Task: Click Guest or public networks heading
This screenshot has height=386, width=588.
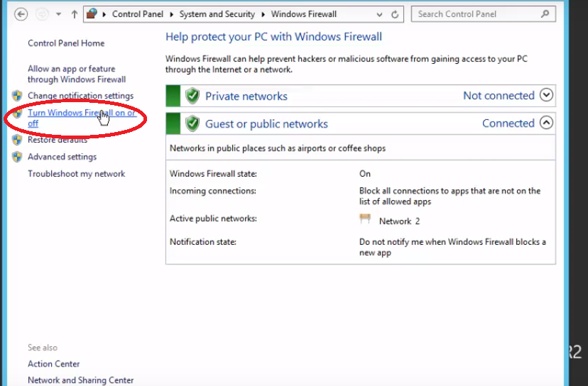Action: tap(266, 124)
